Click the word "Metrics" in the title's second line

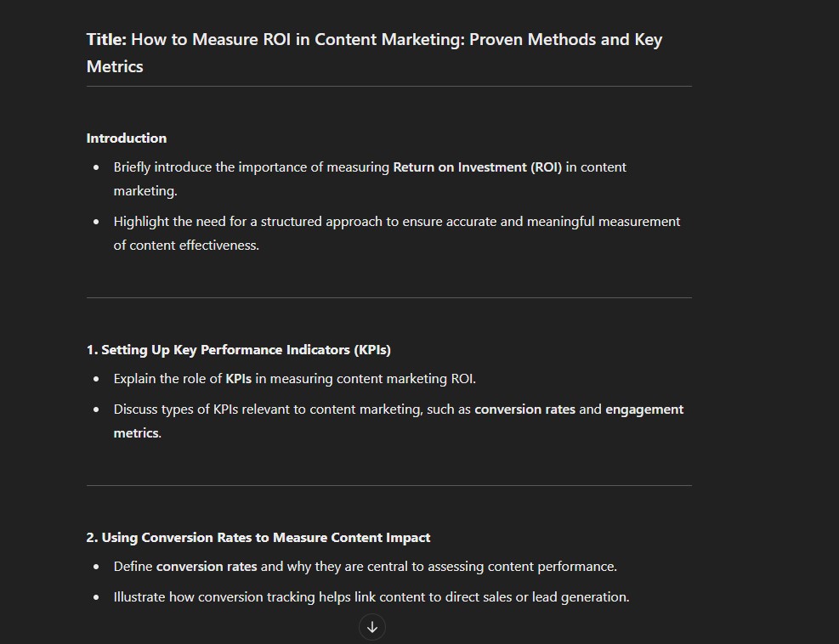(115, 67)
